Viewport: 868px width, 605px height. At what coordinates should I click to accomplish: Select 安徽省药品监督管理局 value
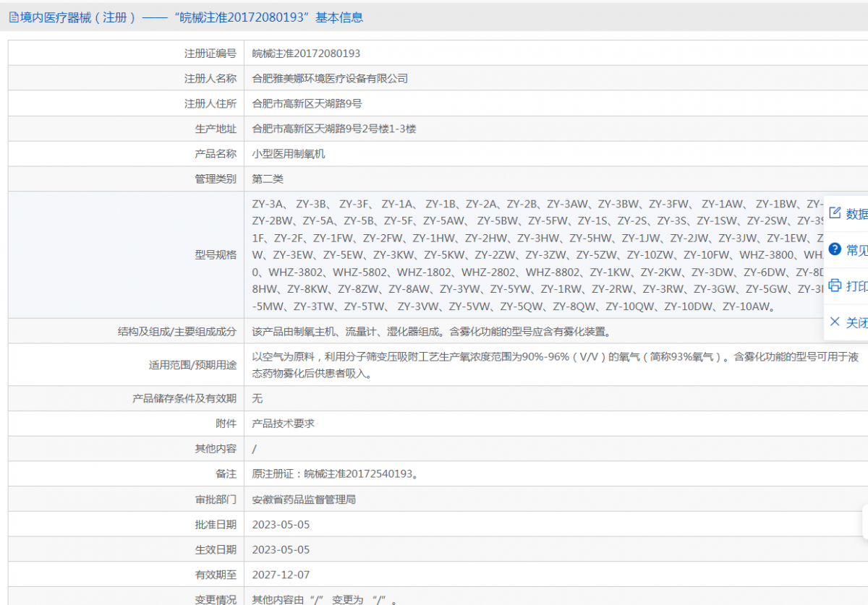pos(304,499)
